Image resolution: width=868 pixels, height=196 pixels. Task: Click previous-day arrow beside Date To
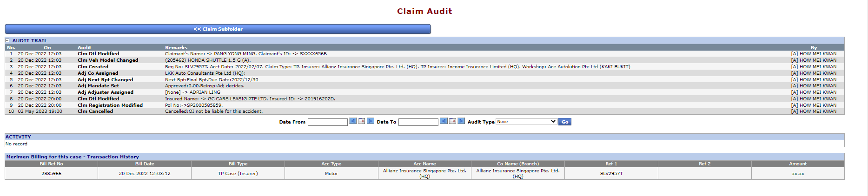(444, 121)
